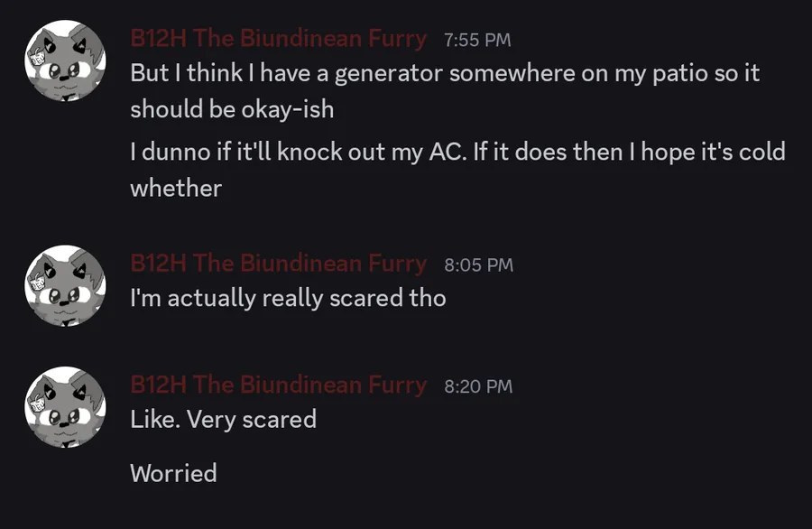Click the word "whether" in the chat
This screenshot has width=812, height=529.
[176, 188]
